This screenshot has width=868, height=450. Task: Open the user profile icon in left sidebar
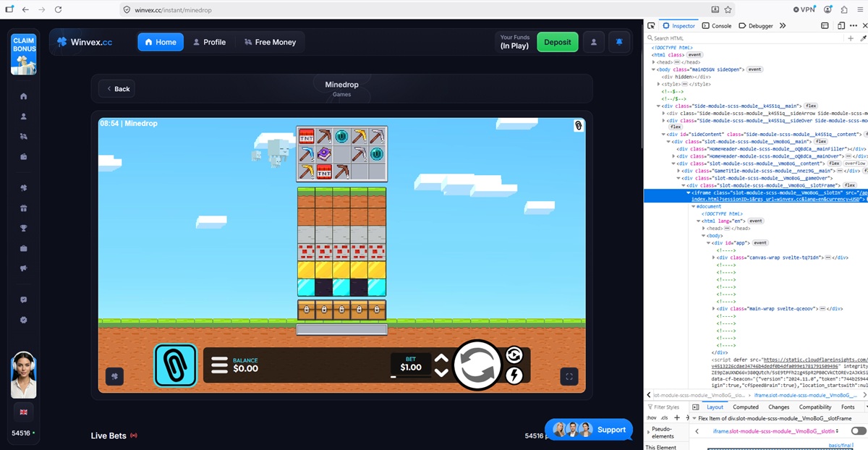point(24,116)
